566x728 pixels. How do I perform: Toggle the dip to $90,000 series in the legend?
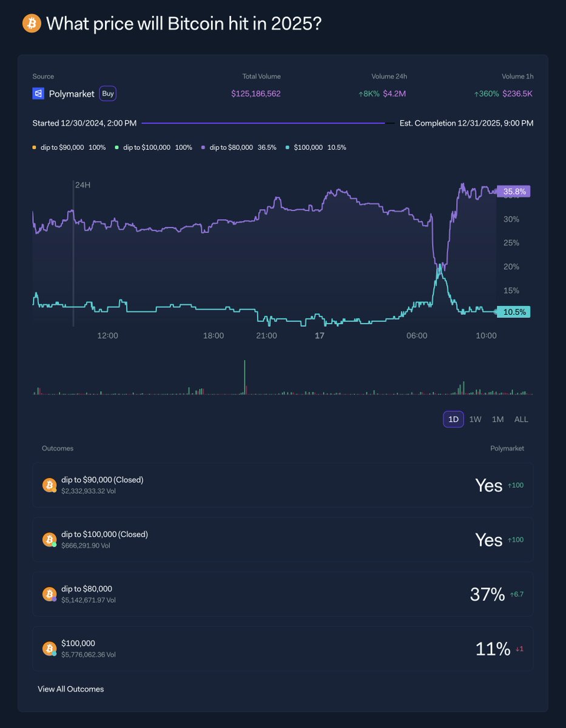click(x=35, y=147)
